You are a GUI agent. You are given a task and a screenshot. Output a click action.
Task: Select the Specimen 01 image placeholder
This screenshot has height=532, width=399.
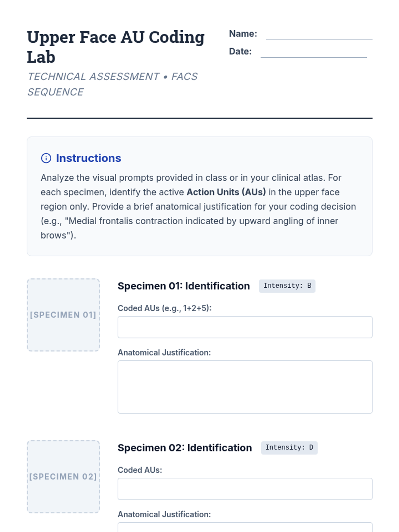click(63, 315)
